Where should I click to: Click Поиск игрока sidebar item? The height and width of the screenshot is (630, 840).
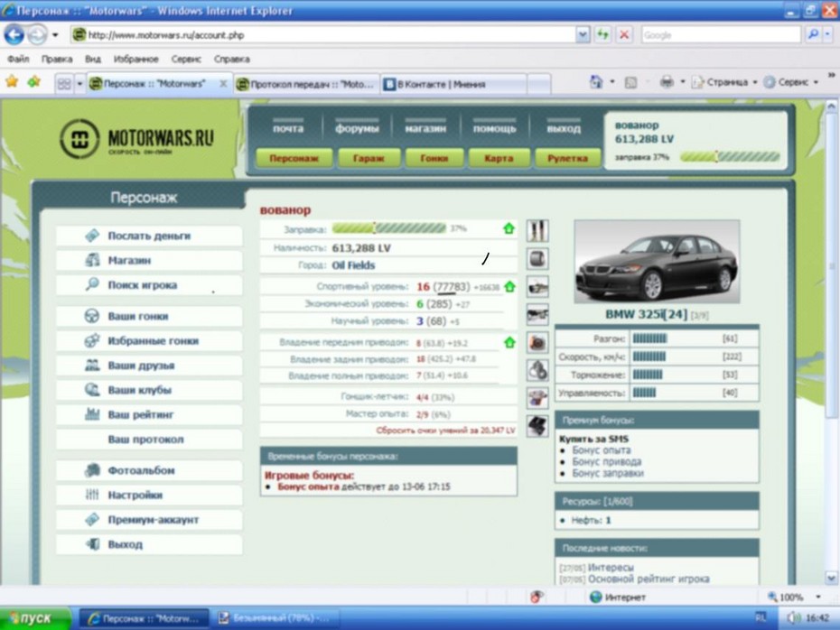149,285
